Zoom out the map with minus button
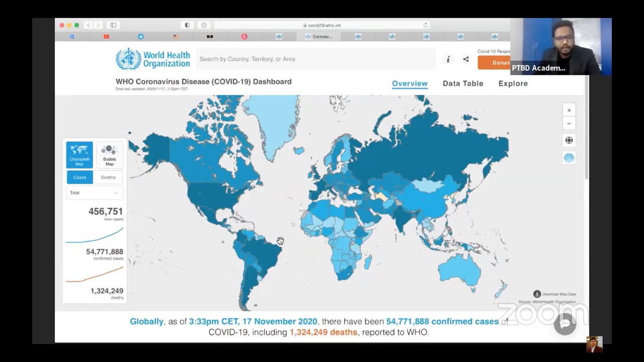The width and height of the screenshot is (644, 362). (x=569, y=124)
